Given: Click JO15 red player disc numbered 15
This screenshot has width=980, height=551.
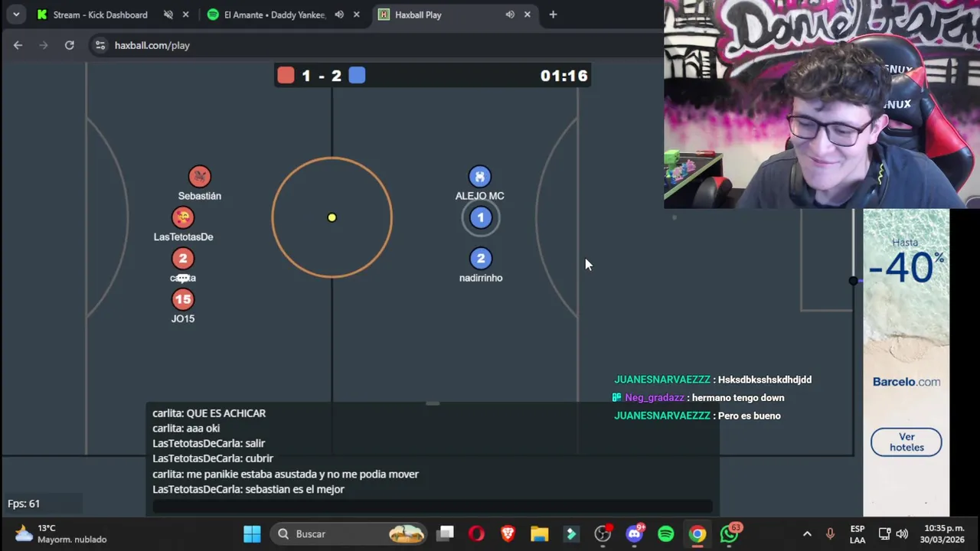Looking at the screenshot, I should pyautogui.click(x=183, y=299).
